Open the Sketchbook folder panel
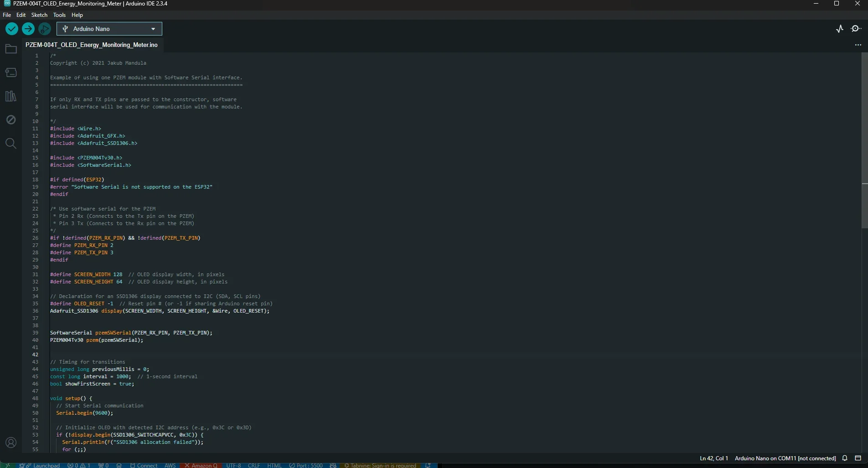 point(11,49)
